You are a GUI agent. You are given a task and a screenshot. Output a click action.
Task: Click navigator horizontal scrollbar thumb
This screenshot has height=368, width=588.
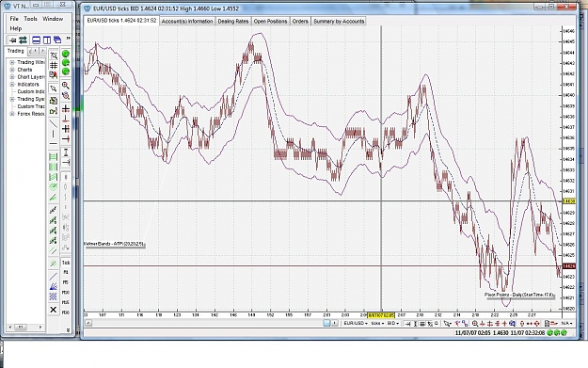click(21, 328)
